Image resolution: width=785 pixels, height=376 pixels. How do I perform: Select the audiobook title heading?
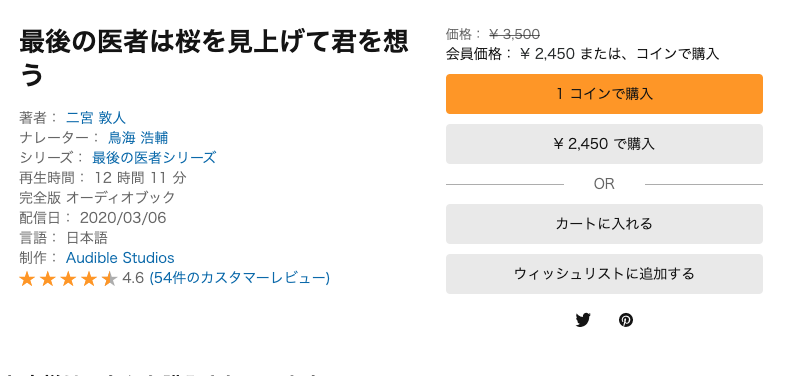pyautogui.click(x=214, y=58)
